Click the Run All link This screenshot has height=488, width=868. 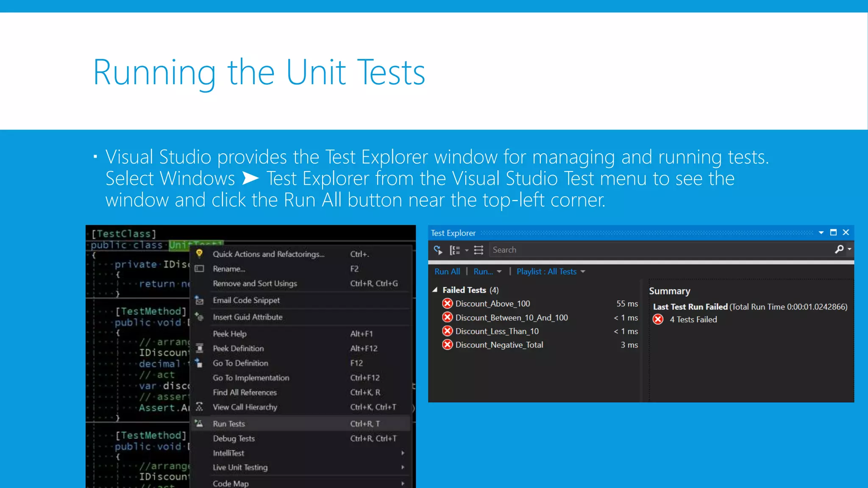click(x=447, y=272)
